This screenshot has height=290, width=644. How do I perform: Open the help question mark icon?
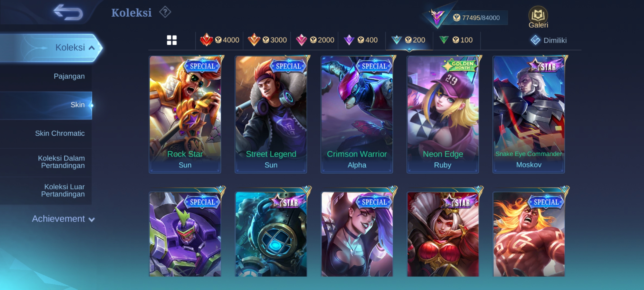(165, 12)
